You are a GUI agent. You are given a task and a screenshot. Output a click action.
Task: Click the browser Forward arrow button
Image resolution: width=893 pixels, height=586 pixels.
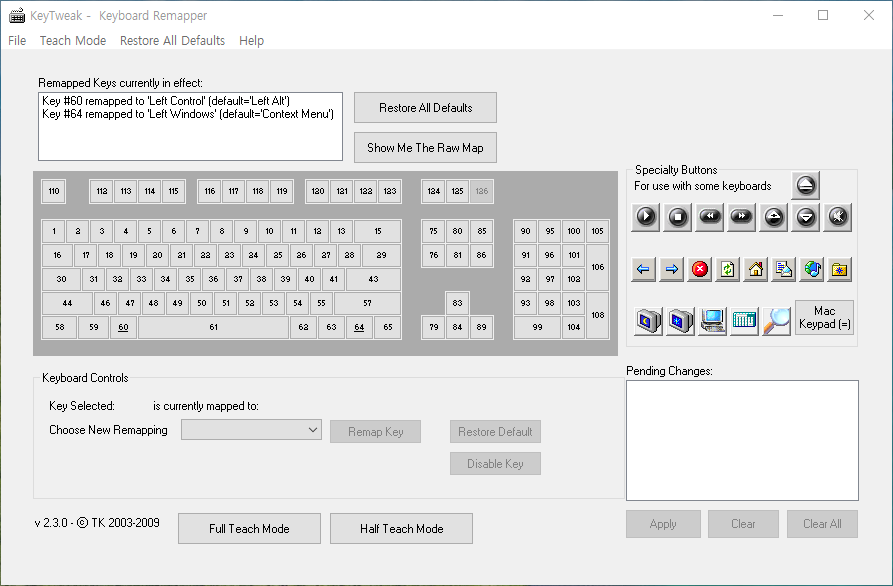671,269
